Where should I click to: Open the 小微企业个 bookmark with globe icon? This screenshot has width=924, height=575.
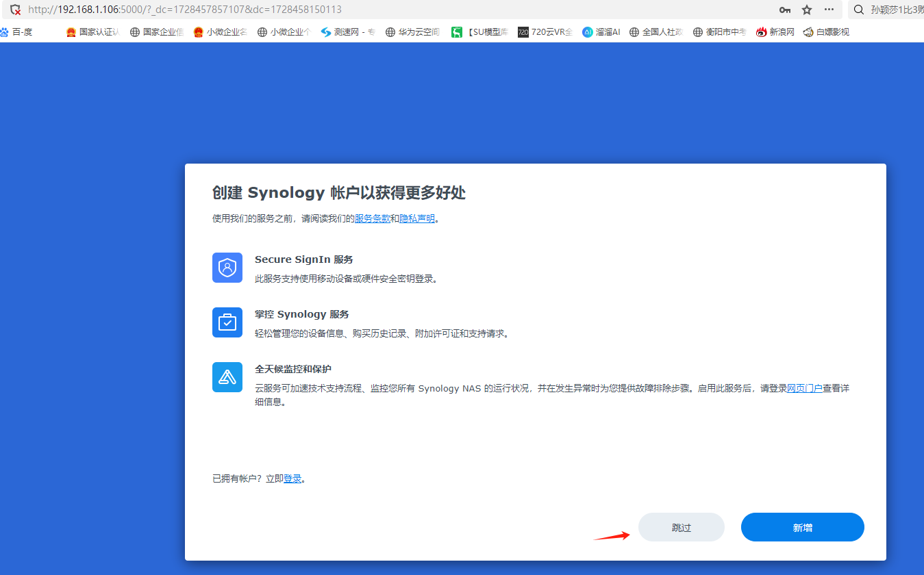[x=284, y=31]
